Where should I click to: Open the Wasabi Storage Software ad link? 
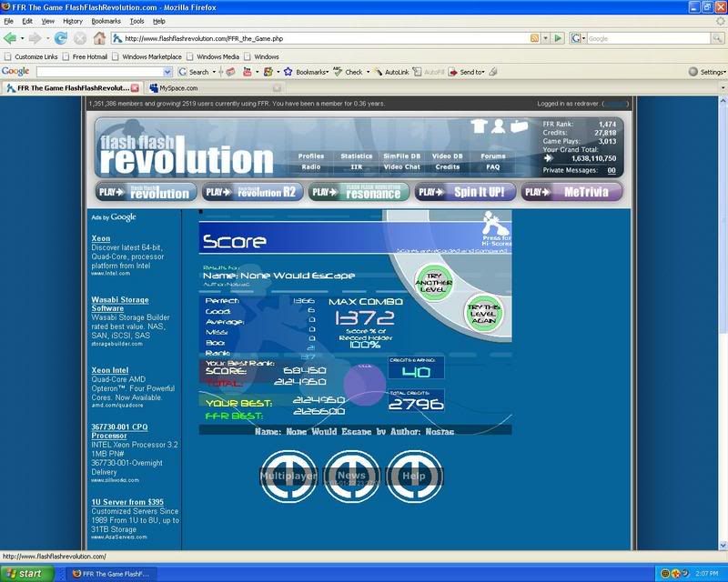point(119,304)
